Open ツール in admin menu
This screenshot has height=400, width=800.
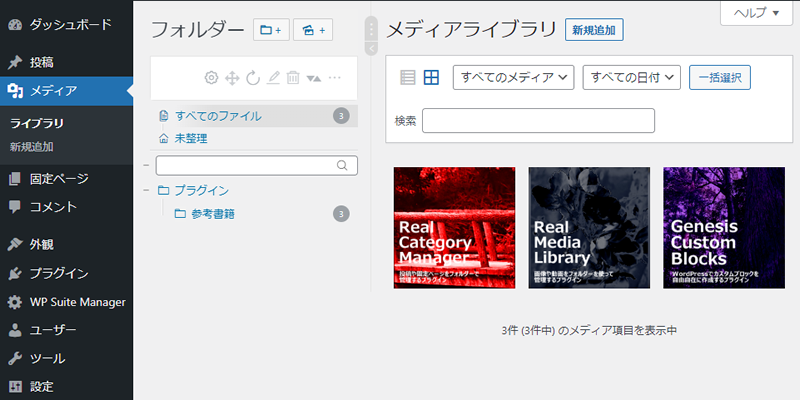point(66,359)
